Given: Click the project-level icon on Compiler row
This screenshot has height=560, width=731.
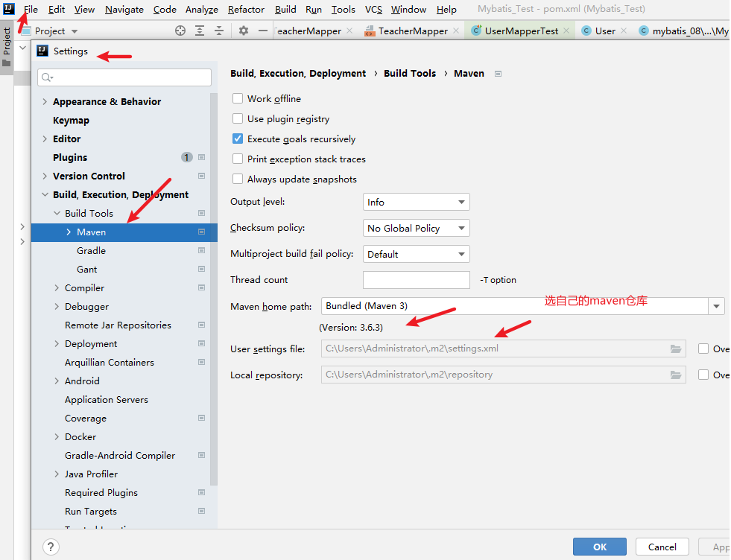Looking at the screenshot, I should (201, 288).
